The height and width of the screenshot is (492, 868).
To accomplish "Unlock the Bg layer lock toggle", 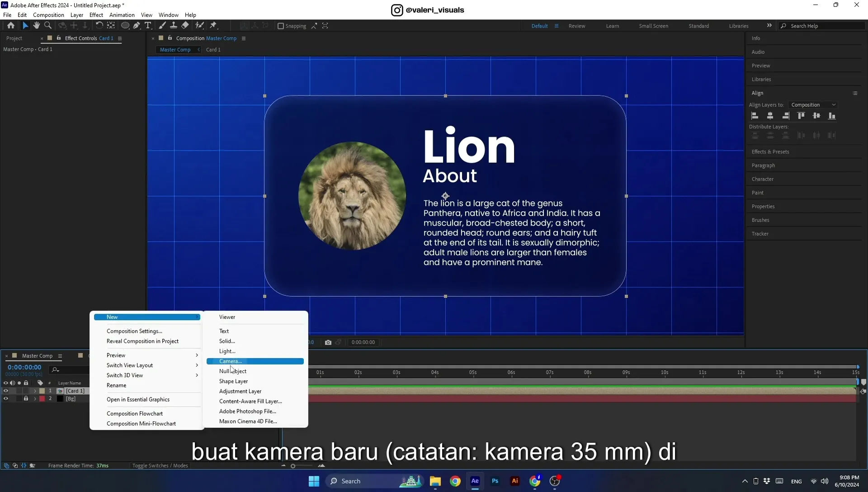I will (26, 399).
